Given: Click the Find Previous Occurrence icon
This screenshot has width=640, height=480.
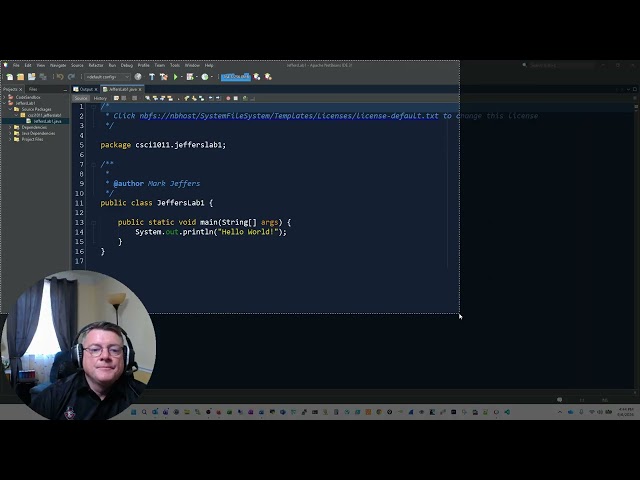Looking at the screenshot, I should [x=155, y=98].
